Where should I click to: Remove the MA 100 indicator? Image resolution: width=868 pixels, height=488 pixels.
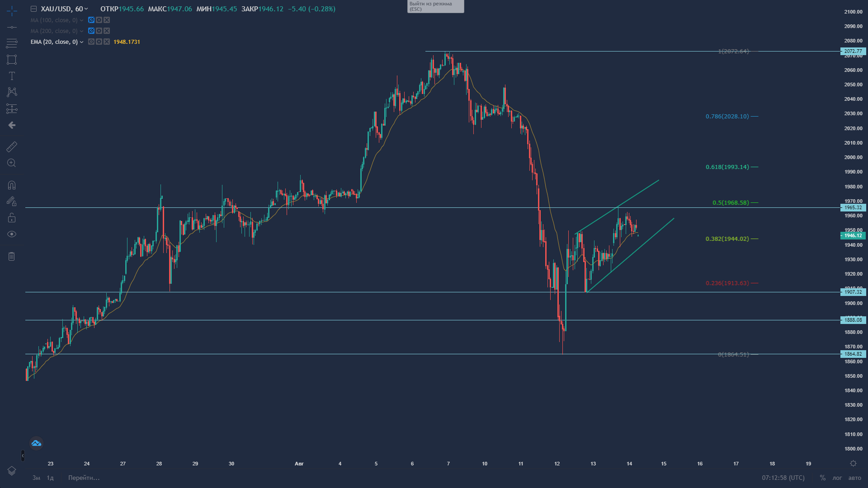point(107,20)
